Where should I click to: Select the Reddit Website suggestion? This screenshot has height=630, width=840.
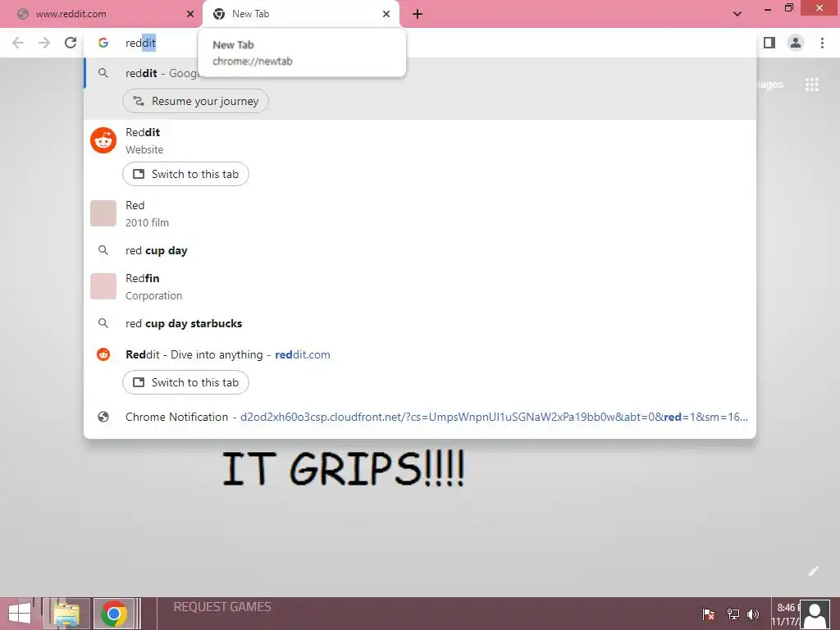coord(420,140)
